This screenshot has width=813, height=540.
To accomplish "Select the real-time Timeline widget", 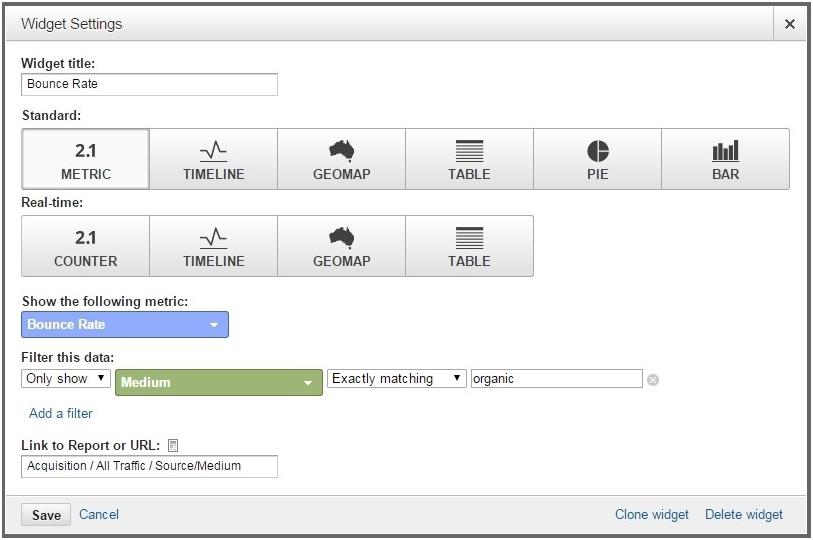I will 214,246.
